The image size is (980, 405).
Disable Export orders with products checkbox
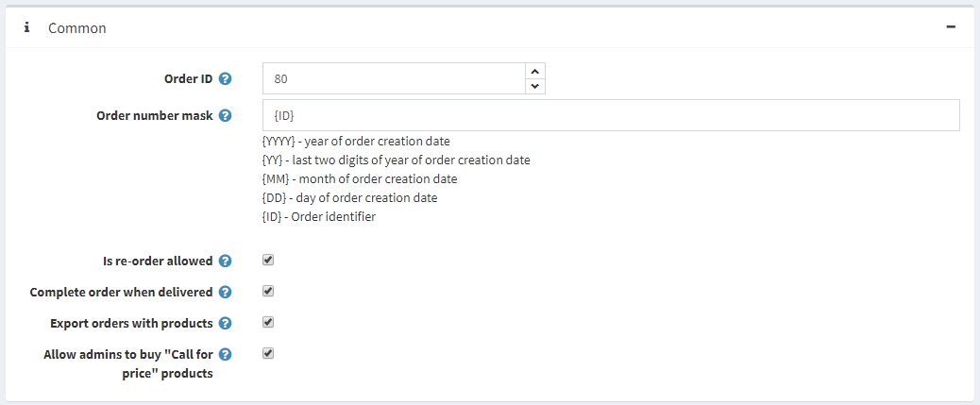[268, 323]
